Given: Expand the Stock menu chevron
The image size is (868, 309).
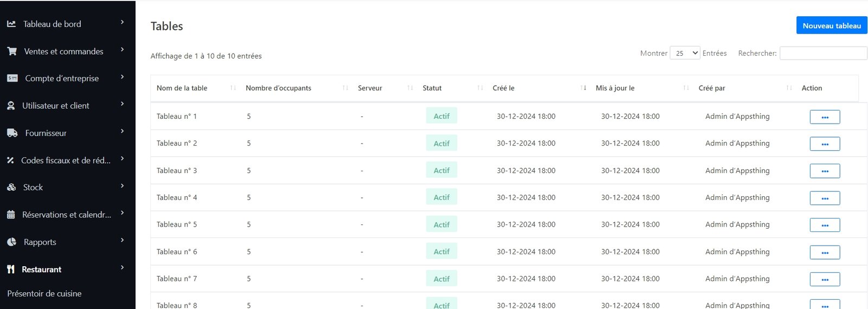Looking at the screenshot, I should tap(122, 186).
